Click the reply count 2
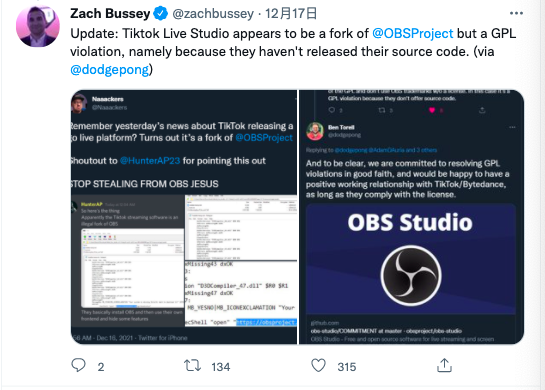This screenshot has height=390, width=545. (101, 367)
